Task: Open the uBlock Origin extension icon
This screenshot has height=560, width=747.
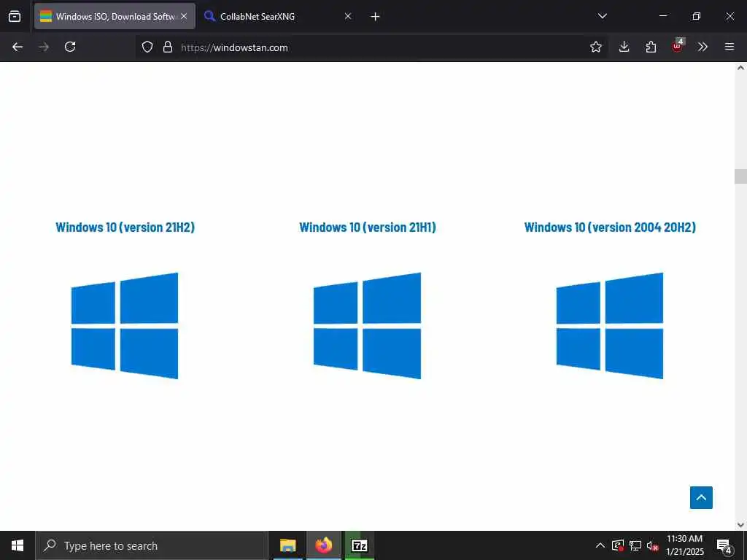Action: tap(678, 46)
